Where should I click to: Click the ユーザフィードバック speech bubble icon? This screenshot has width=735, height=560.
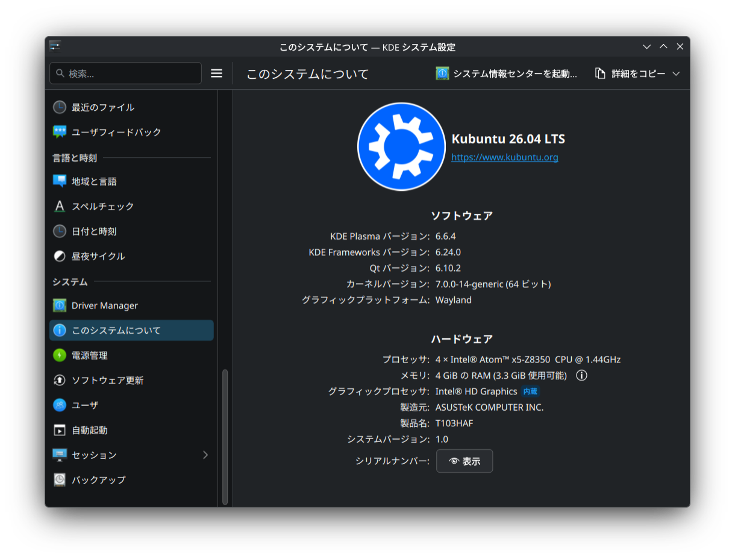click(x=60, y=132)
